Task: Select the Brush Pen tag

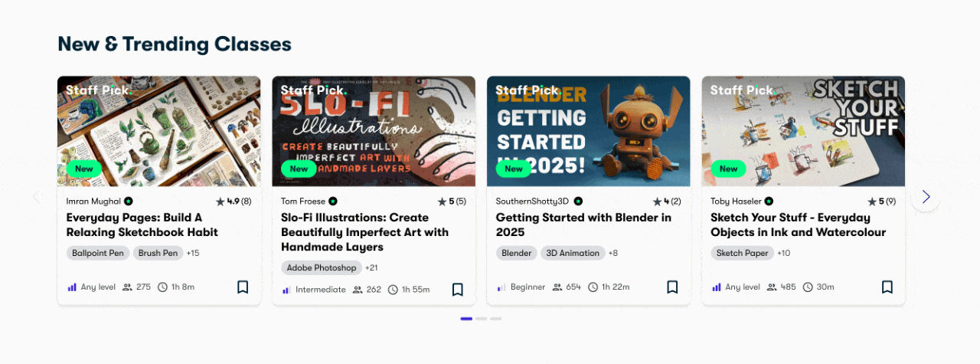Action: [x=158, y=253]
